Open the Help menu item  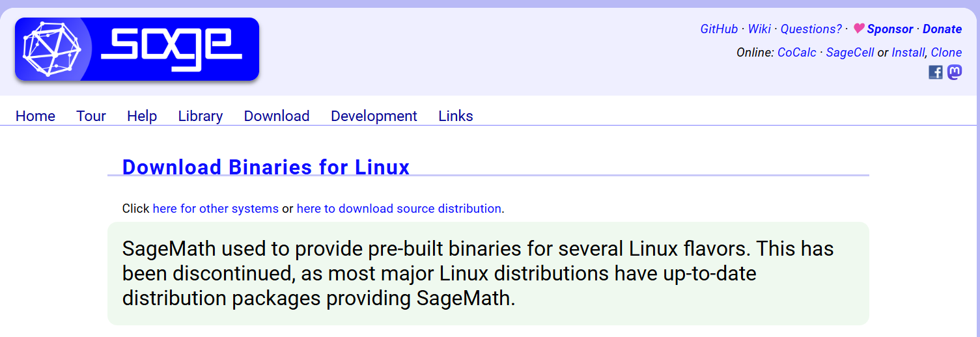[142, 116]
